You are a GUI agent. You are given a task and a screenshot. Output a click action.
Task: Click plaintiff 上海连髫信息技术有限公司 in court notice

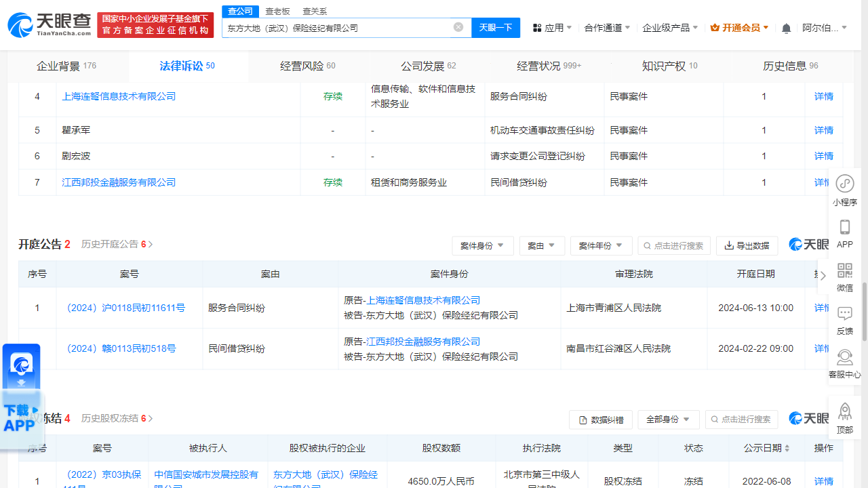pyautogui.click(x=423, y=300)
